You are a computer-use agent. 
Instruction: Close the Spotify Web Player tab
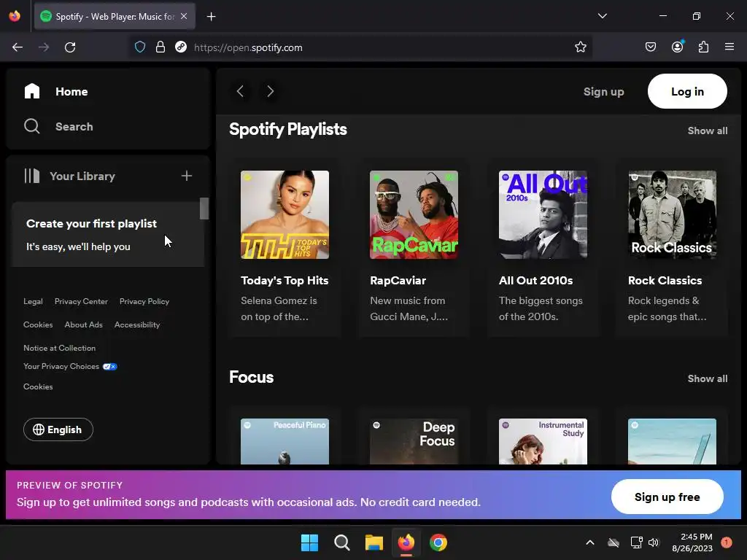pos(184,16)
